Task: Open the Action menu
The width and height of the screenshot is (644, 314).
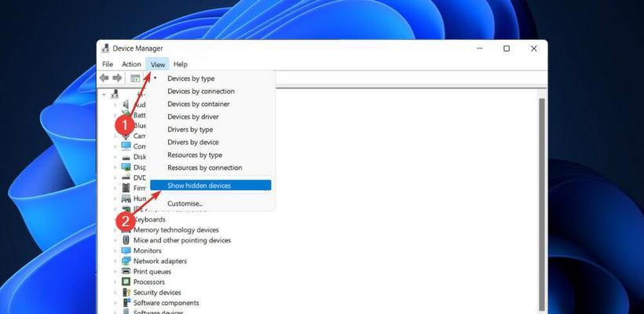Action: [x=131, y=64]
